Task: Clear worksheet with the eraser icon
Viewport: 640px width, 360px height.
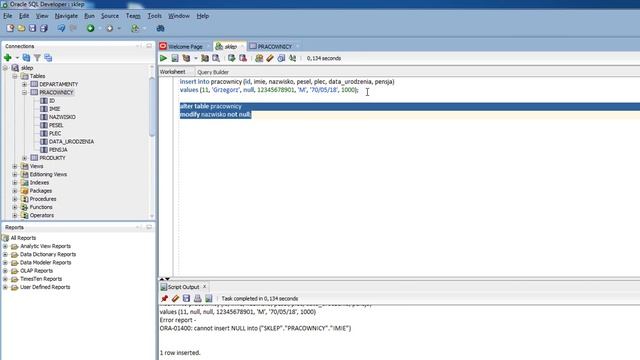Action: [270, 58]
